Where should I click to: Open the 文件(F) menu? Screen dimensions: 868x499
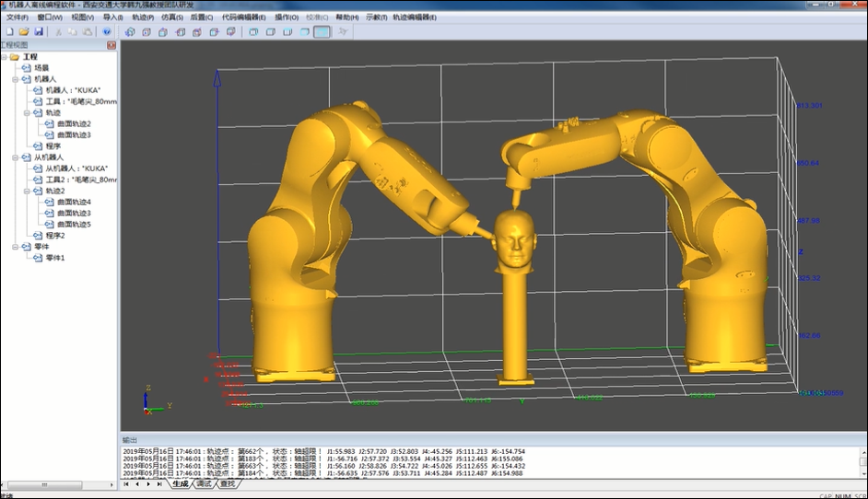coord(18,17)
